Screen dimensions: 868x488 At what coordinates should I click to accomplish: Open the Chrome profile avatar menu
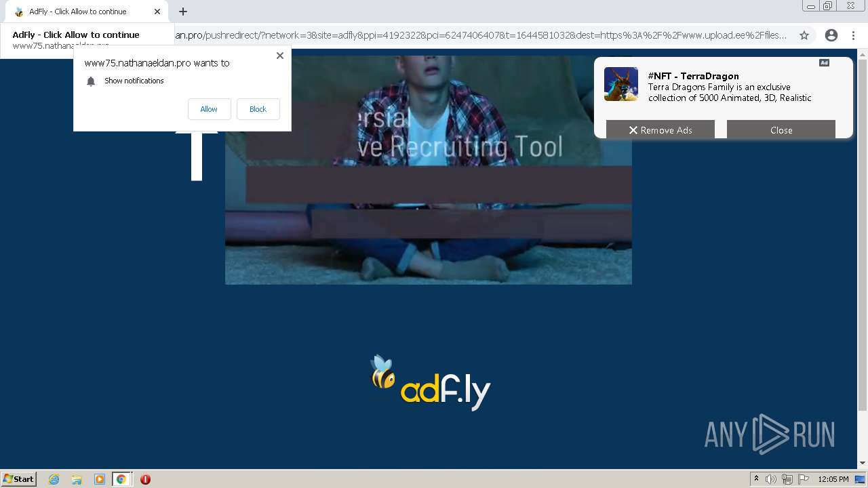(831, 35)
